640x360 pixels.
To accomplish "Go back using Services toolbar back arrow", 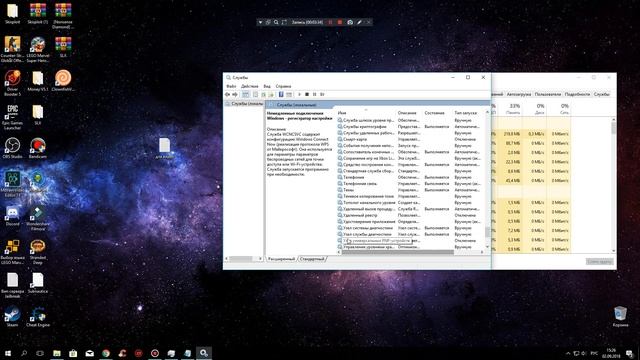I will tap(227, 94).
